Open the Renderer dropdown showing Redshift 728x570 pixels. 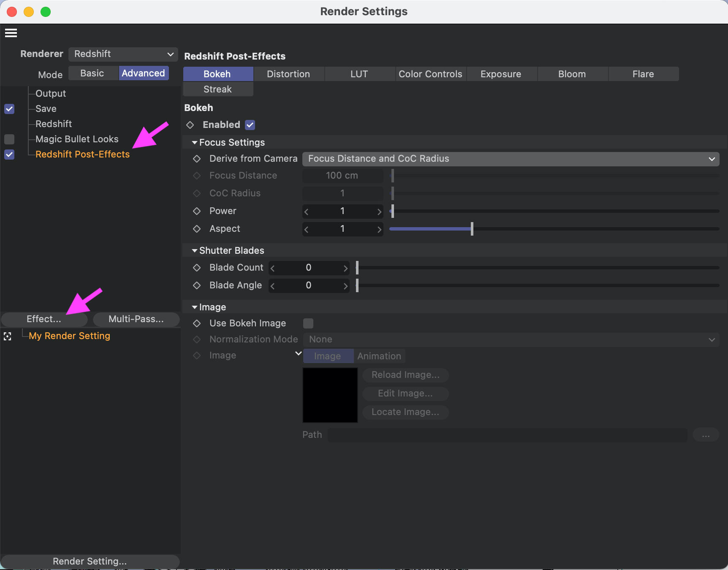[x=123, y=54]
